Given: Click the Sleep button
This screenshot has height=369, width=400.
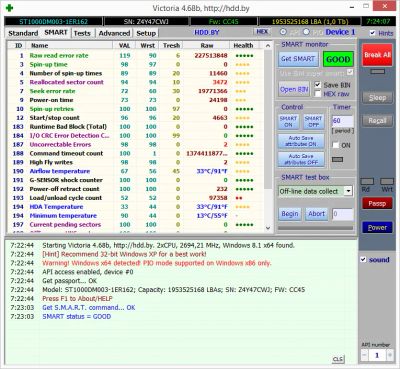Looking at the screenshot, I should click(377, 98).
